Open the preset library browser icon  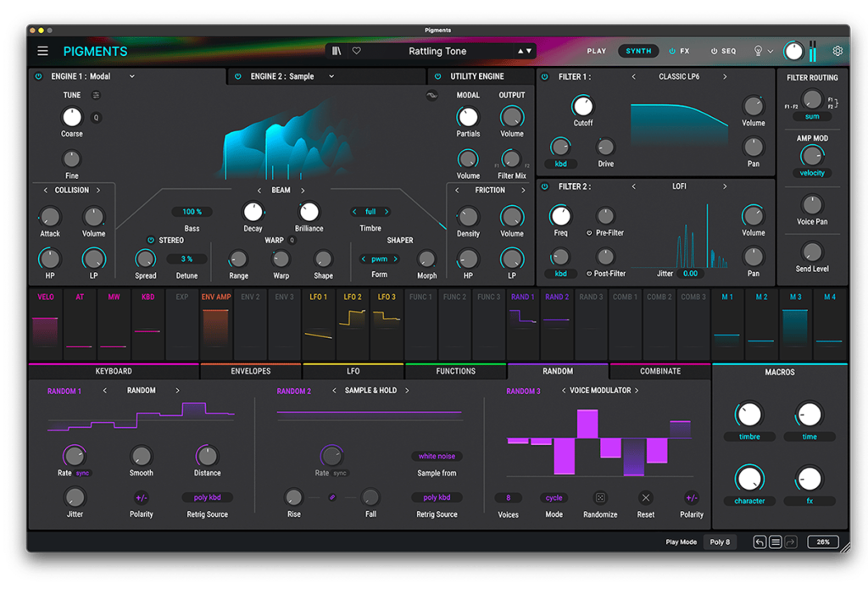pos(337,51)
